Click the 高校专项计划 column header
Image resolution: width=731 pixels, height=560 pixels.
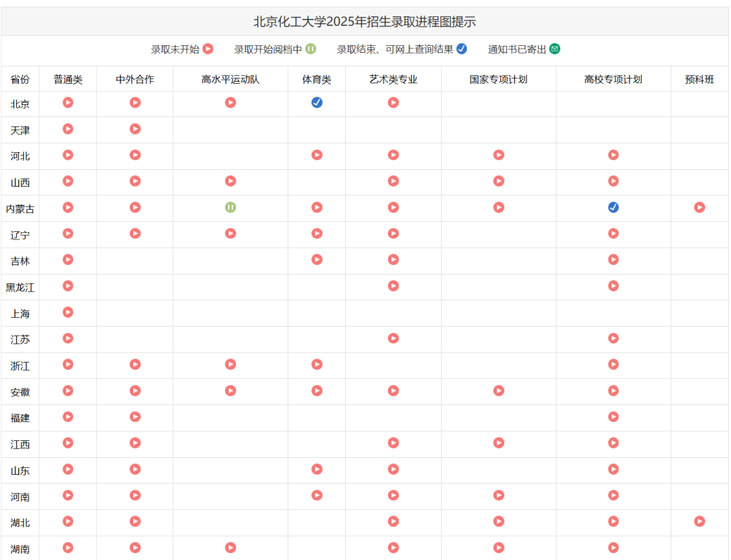pyautogui.click(x=613, y=80)
